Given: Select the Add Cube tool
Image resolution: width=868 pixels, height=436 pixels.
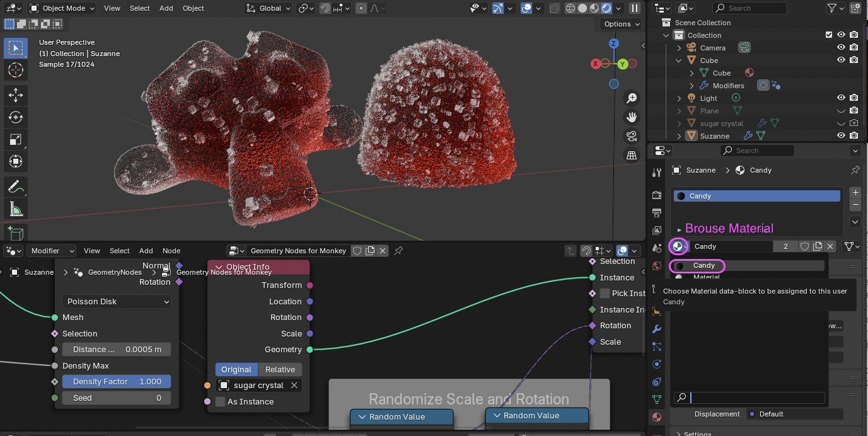Looking at the screenshot, I should click(x=16, y=232).
